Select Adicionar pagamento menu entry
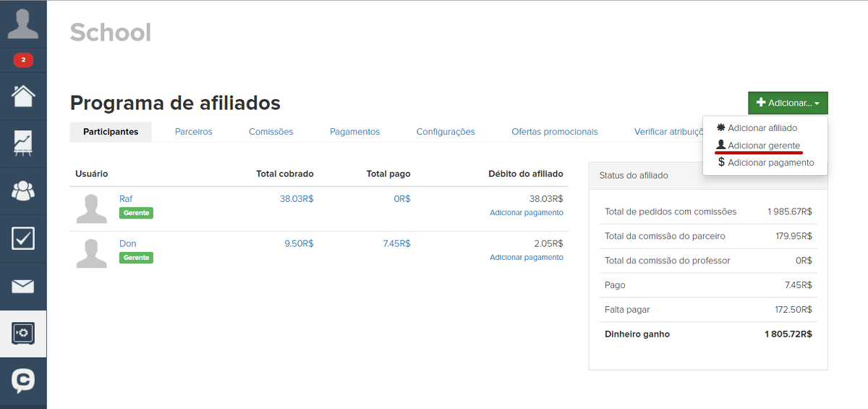The image size is (868, 409). (770, 163)
